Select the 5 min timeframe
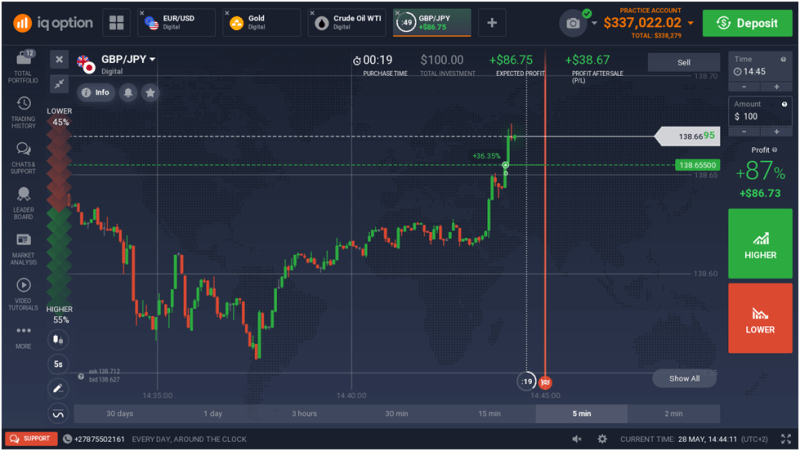The width and height of the screenshot is (800, 451). tap(582, 414)
